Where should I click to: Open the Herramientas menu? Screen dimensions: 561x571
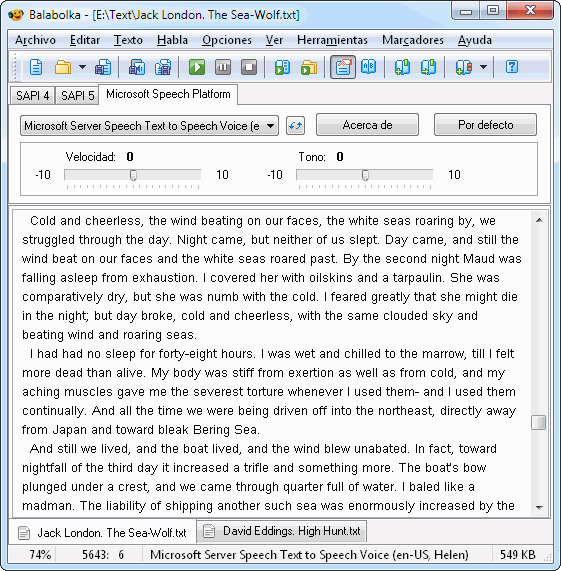click(x=332, y=40)
